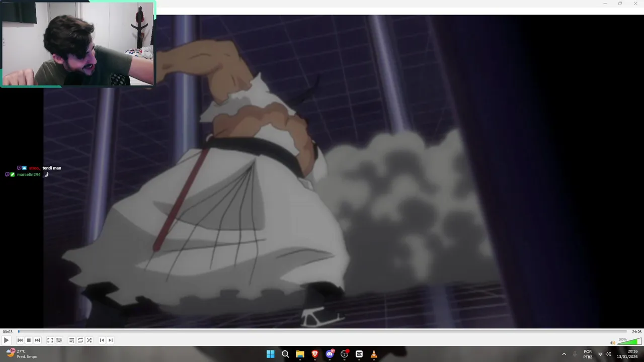Adjust the green volume slider
Screen dimensions: 644x362
(629, 342)
